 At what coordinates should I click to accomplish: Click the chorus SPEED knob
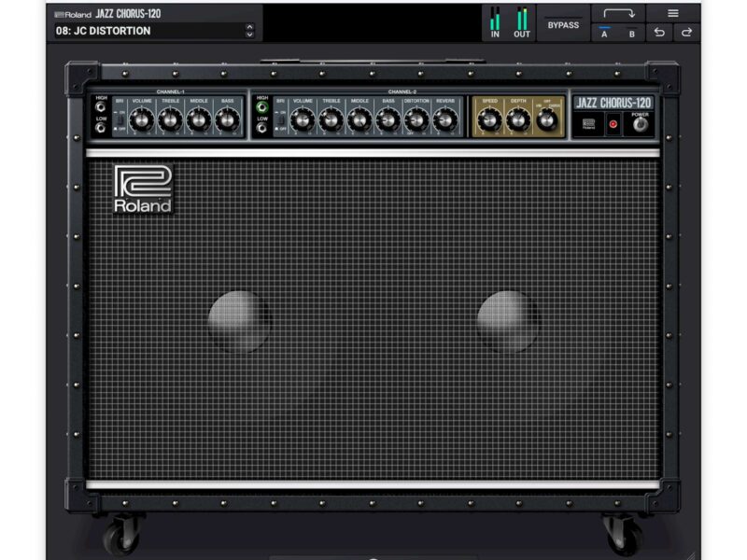tap(489, 119)
